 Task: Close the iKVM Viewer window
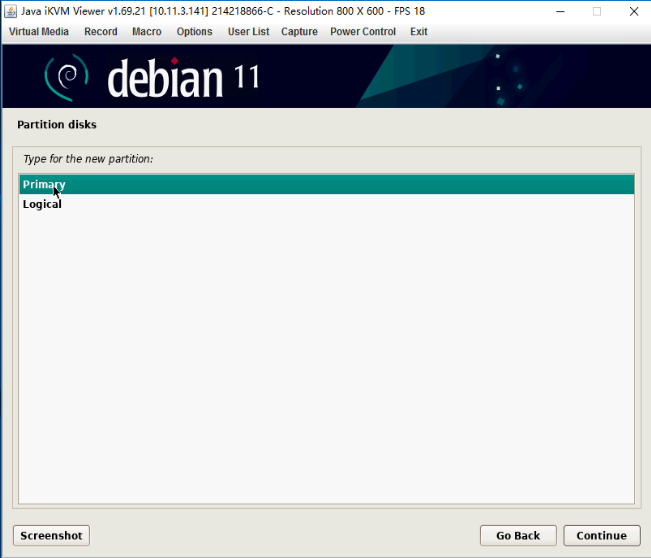pyautogui.click(x=634, y=11)
